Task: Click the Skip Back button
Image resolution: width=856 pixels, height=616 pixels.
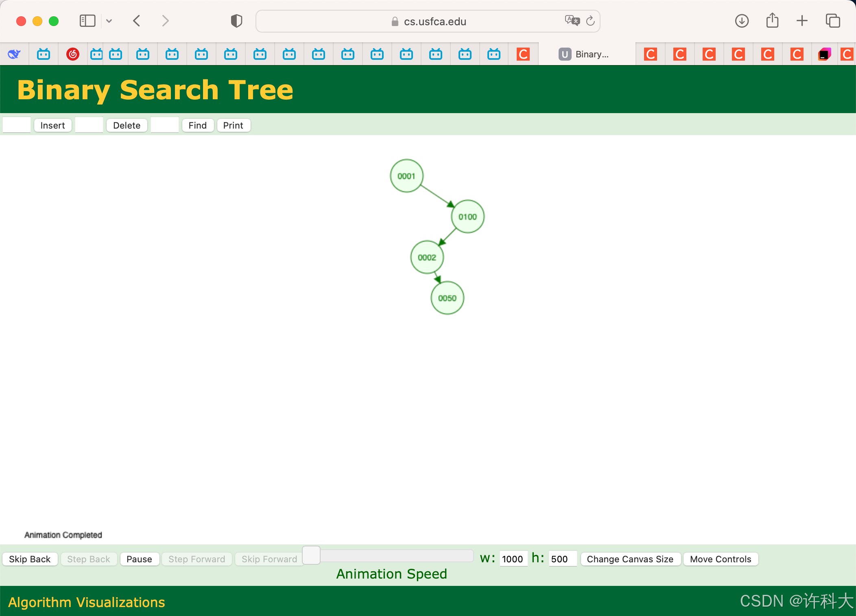Action: (x=30, y=559)
